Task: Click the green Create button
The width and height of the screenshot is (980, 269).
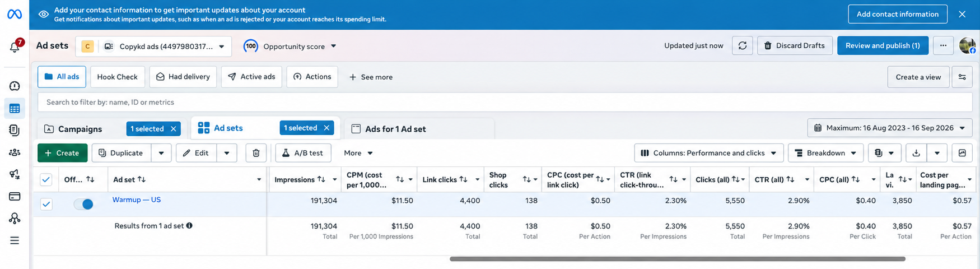Action: click(62, 153)
